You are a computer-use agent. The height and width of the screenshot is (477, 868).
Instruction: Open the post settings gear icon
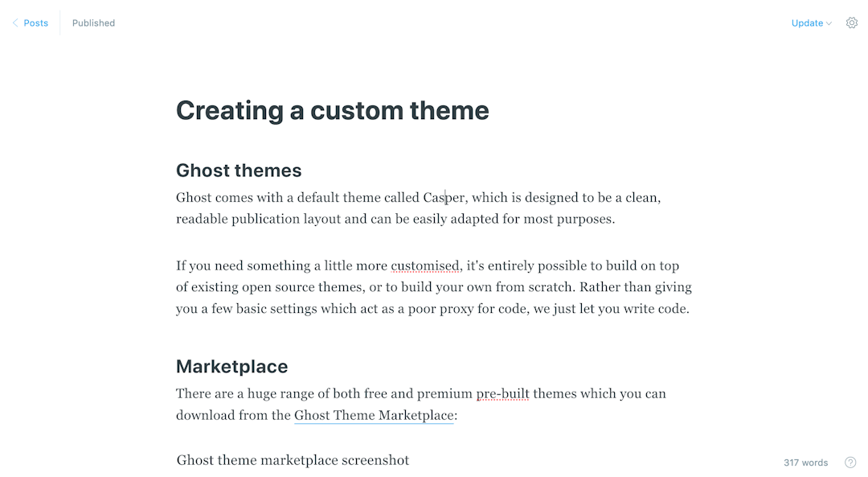(852, 23)
